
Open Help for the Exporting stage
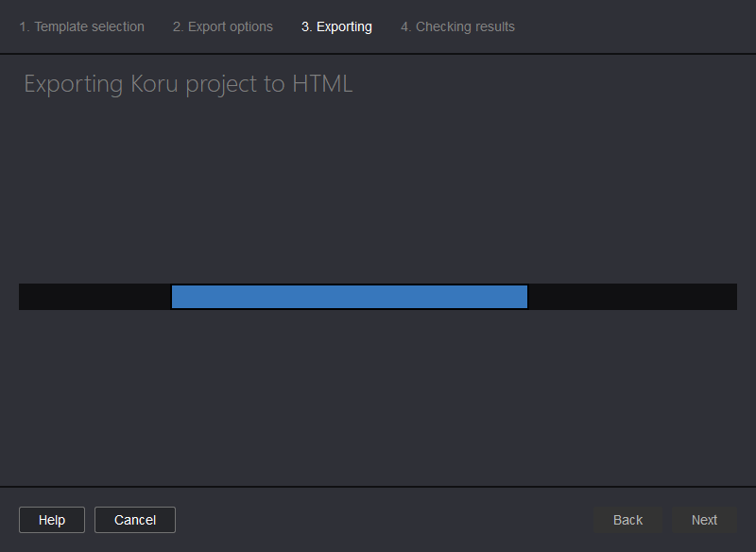[51, 520]
